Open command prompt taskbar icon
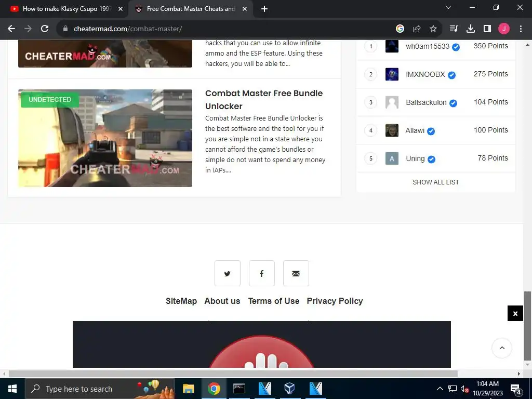 coord(239,389)
